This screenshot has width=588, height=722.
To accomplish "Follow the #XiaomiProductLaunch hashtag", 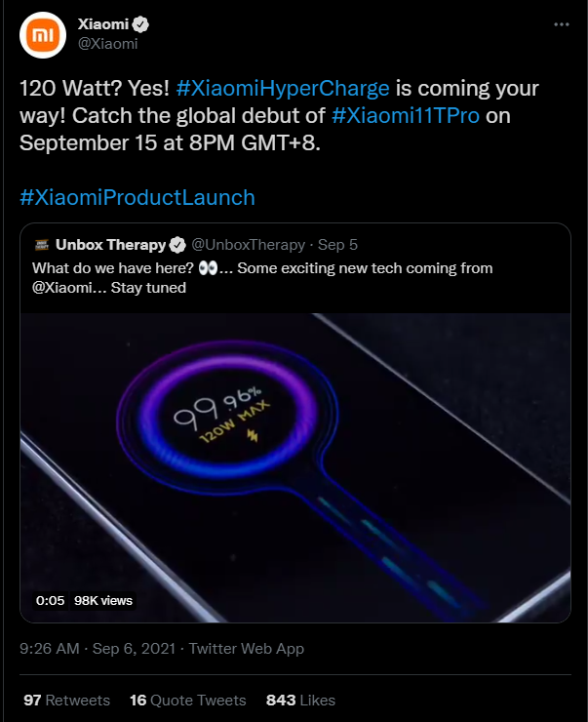I will (137, 197).
